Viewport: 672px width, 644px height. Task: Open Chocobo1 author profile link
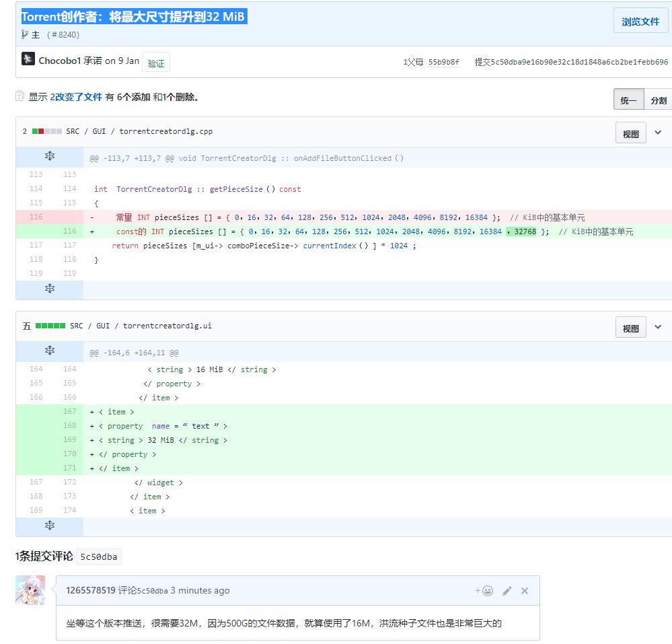click(x=59, y=61)
